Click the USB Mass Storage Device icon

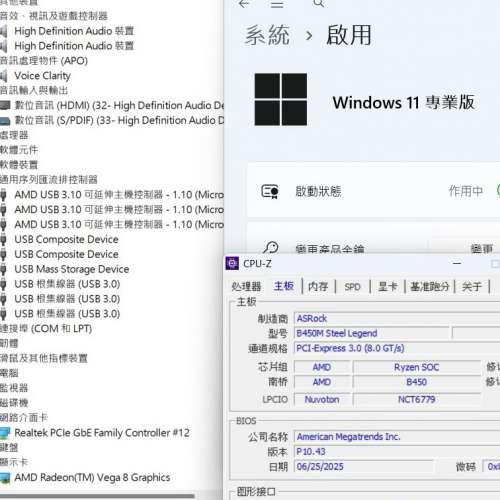coord(3,269)
